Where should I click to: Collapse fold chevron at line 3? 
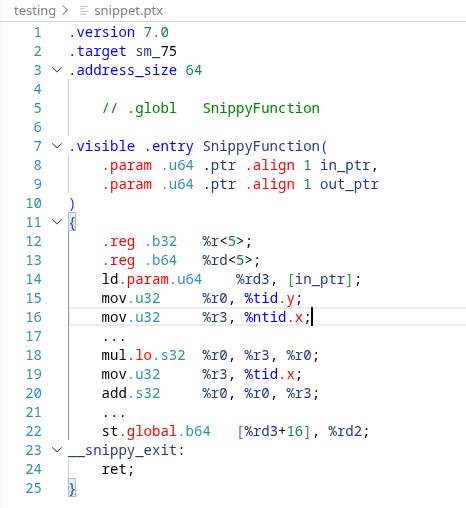pos(57,70)
